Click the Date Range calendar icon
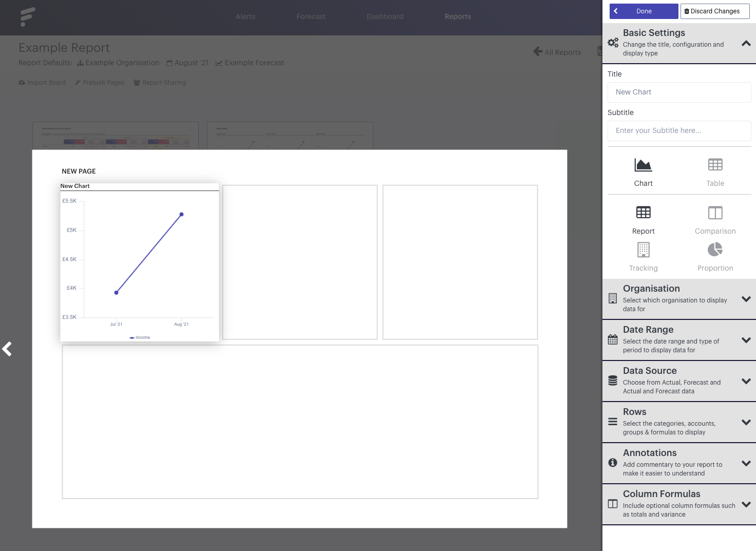Screen dimensions: 756x551 (613, 339)
